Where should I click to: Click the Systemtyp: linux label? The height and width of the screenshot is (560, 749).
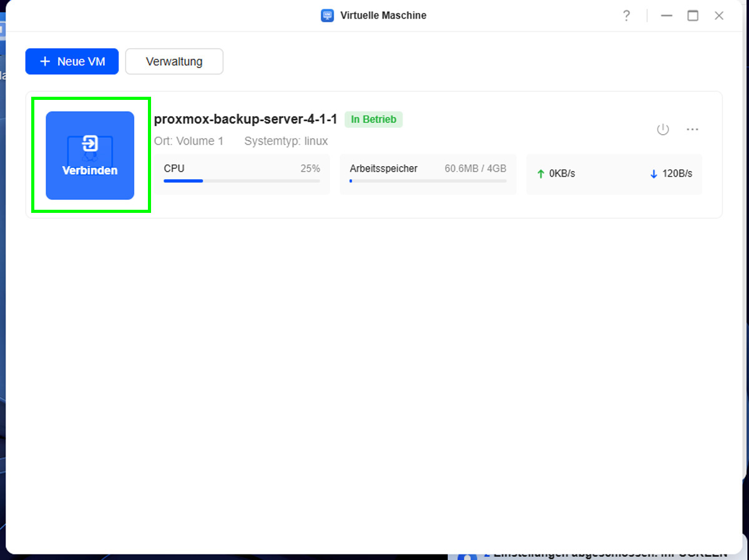(286, 141)
